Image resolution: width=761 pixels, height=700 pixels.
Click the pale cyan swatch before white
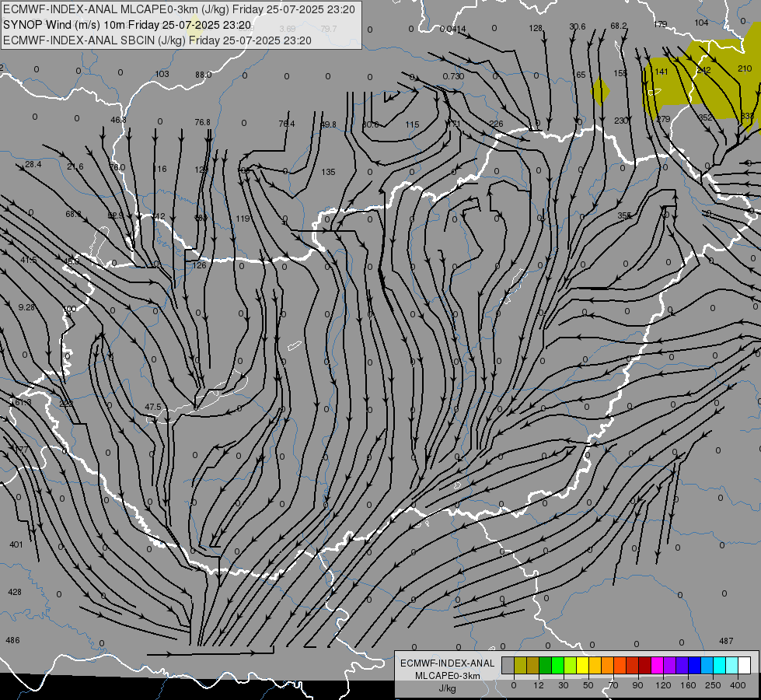click(731, 665)
